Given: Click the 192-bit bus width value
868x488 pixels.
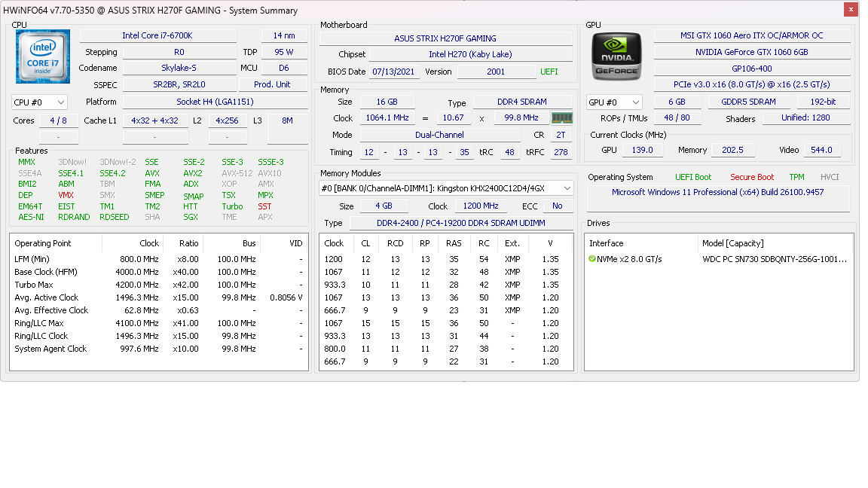Looking at the screenshot, I should pos(823,102).
